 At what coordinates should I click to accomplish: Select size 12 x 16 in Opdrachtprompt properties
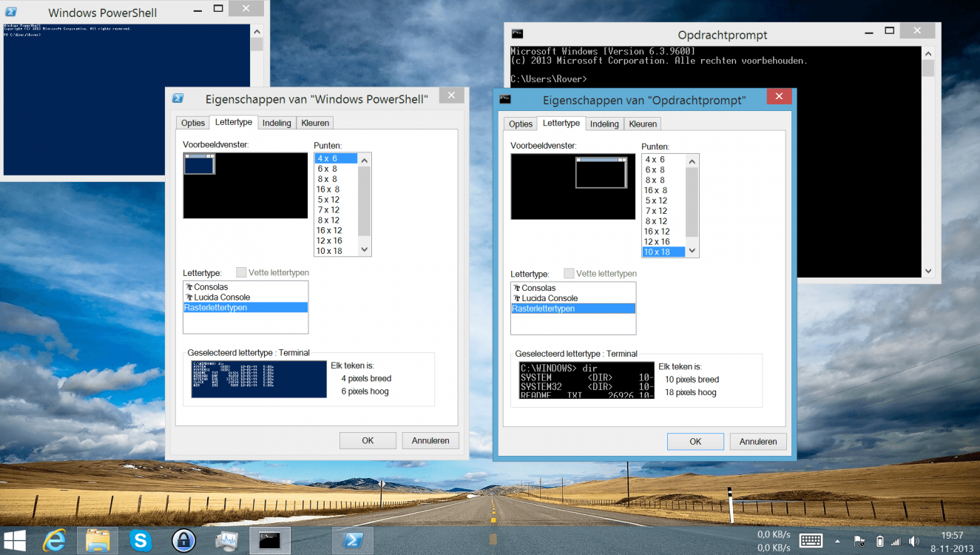point(663,242)
